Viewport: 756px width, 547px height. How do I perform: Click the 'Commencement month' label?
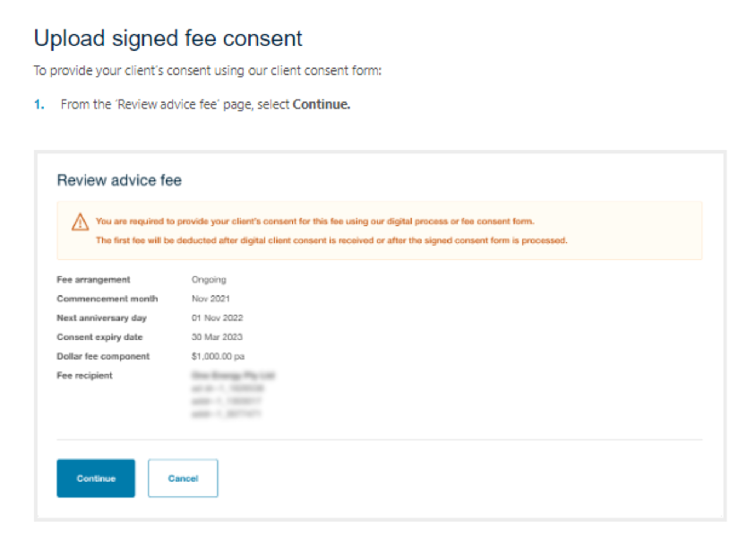(x=107, y=299)
